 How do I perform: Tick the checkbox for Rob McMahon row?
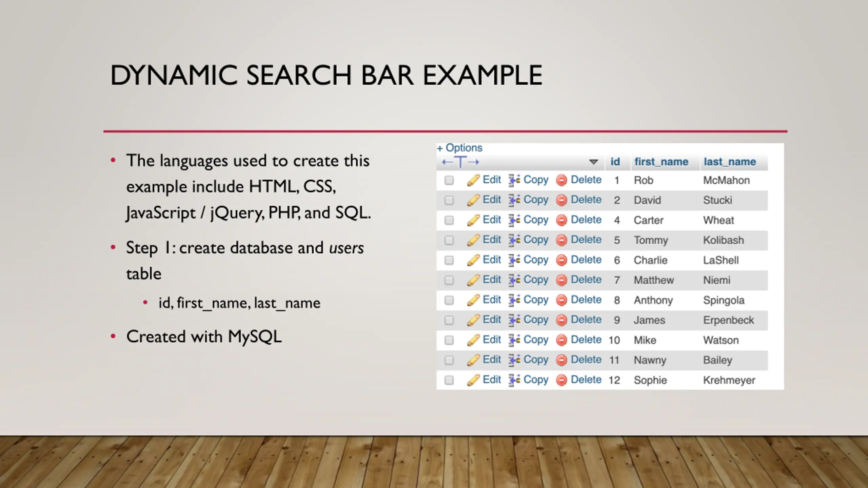(449, 180)
